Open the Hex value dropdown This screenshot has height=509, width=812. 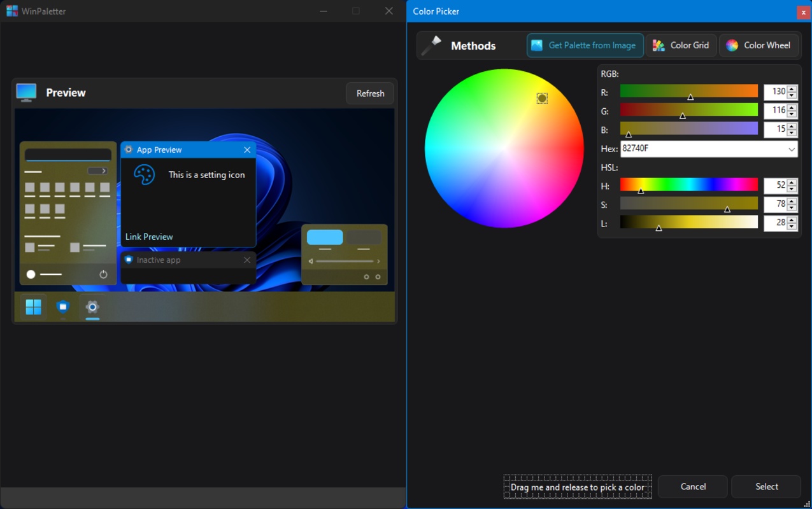click(x=792, y=149)
